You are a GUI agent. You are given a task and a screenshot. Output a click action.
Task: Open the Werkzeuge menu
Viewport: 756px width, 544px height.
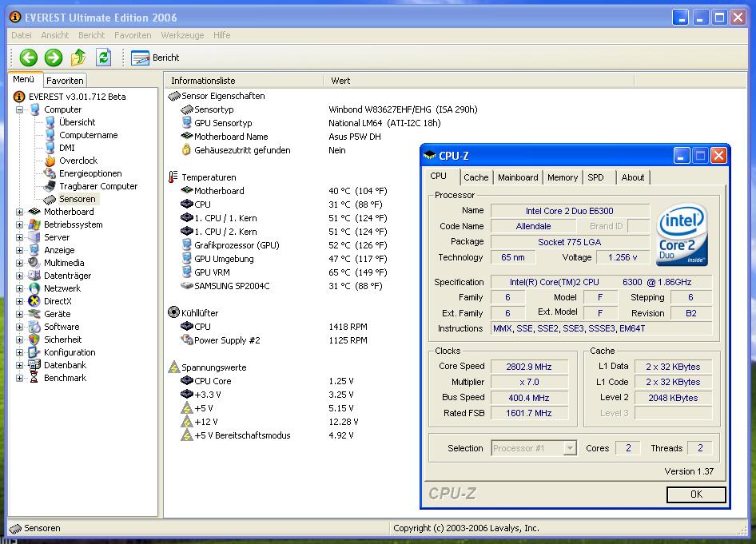pyautogui.click(x=182, y=35)
